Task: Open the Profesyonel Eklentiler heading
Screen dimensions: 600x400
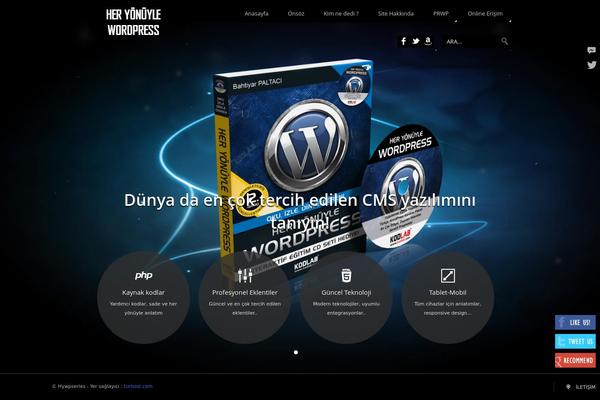Action: (245, 292)
